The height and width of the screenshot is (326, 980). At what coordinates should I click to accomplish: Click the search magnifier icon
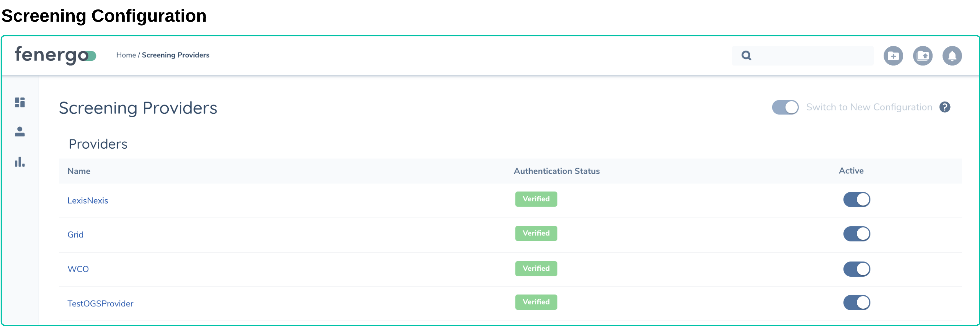point(746,56)
